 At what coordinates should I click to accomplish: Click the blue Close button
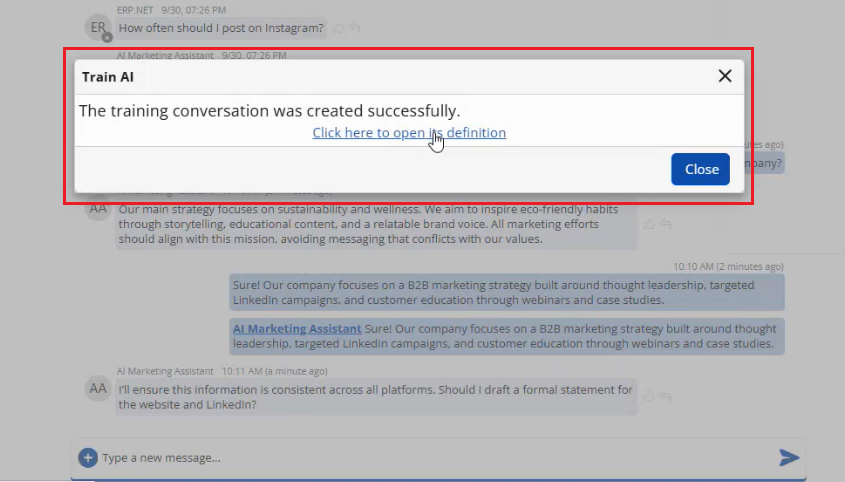[700, 169]
